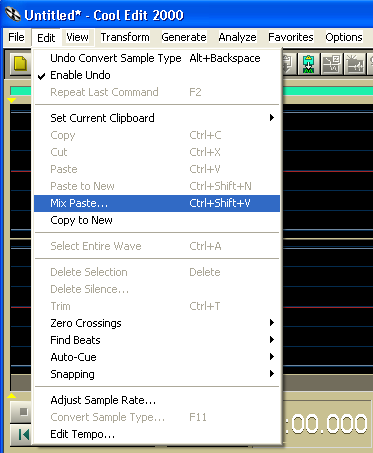The image size is (373, 453).
Task: Open the Generate menu
Action: 184,37
